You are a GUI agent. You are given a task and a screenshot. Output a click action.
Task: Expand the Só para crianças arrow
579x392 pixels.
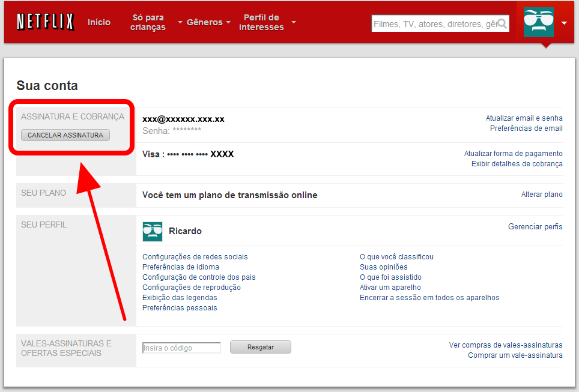coord(180,22)
